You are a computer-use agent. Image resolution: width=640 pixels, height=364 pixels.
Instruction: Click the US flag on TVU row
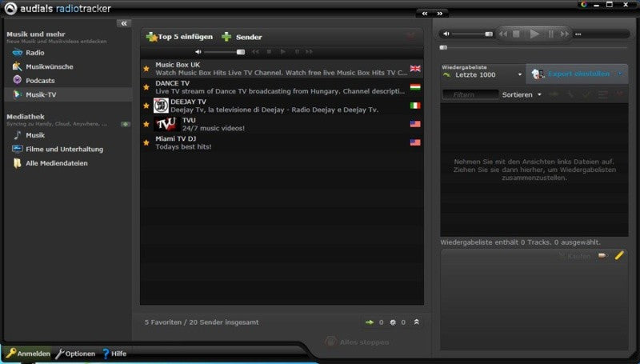click(x=415, y=124)
